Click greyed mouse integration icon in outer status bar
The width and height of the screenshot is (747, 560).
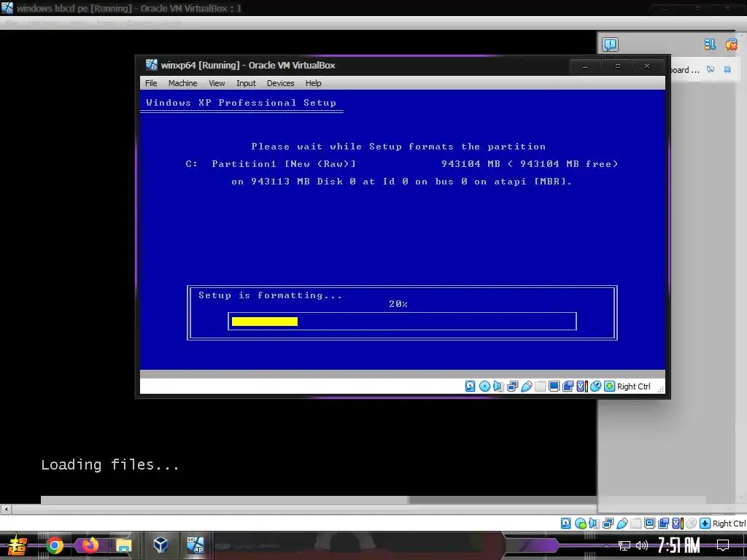[692, 524]
